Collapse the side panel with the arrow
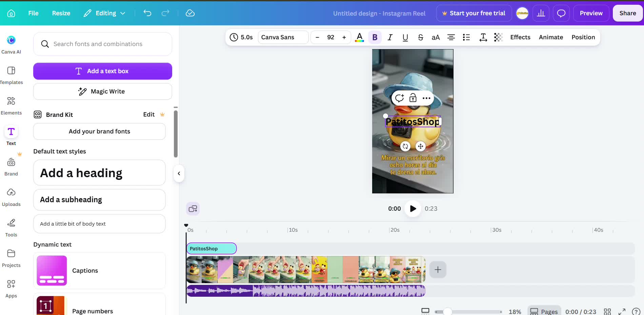The height and width of the screenshot is (315, 644). coord(179,173)
